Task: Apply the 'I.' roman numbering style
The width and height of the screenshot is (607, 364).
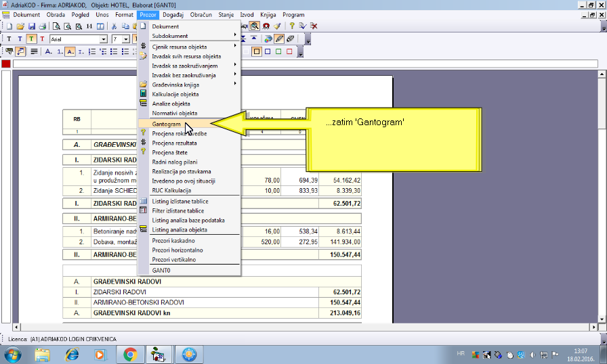Action: tap(81, 51)
